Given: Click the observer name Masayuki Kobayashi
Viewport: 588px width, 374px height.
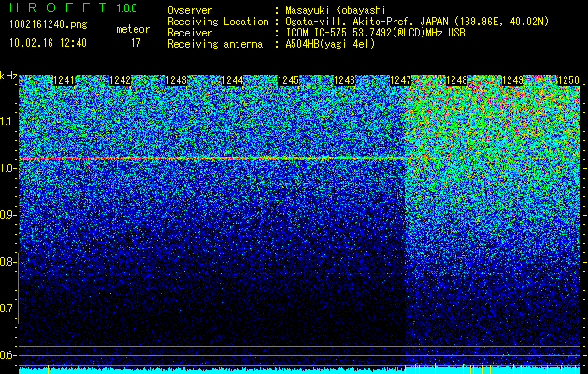Looking at the screenshot, I should pyautogui.click(x=336, y=10).
